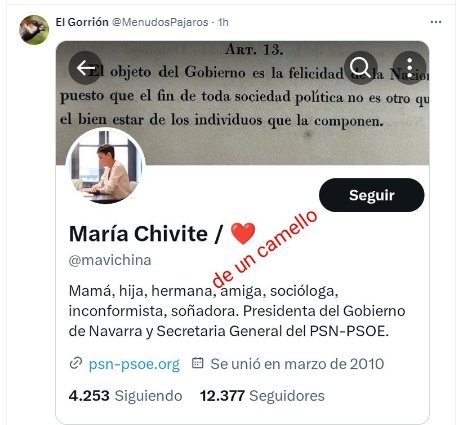
Task: Click María Chivite's profile picture
Action: click(x=105, y=166)
